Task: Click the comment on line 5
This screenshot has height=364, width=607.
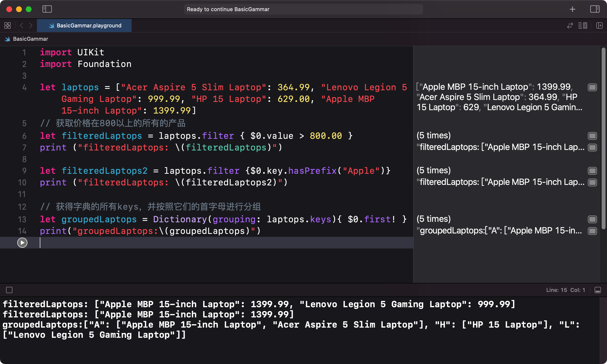Action: pos(113,123)
